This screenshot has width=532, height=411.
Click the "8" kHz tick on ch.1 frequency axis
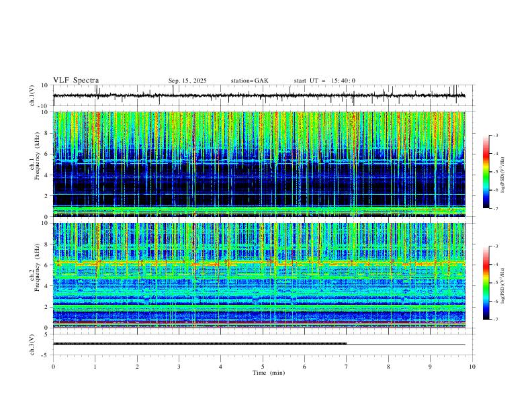pyautogui.click(x=47, y=133)
